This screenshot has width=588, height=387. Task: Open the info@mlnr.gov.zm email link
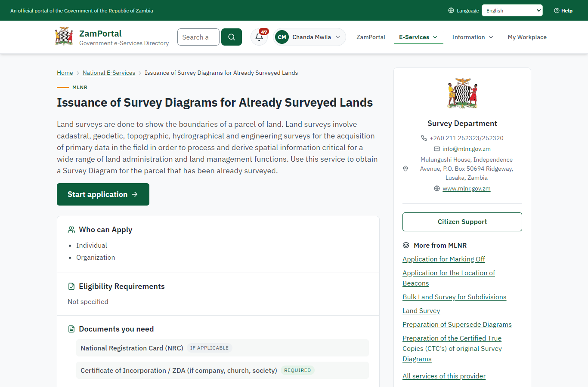[467, 149]
